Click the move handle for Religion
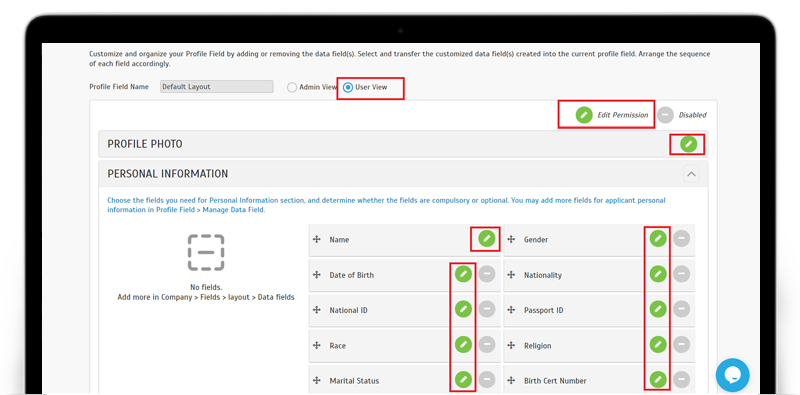Screen dimensions: 800x395 pos(511,345)
